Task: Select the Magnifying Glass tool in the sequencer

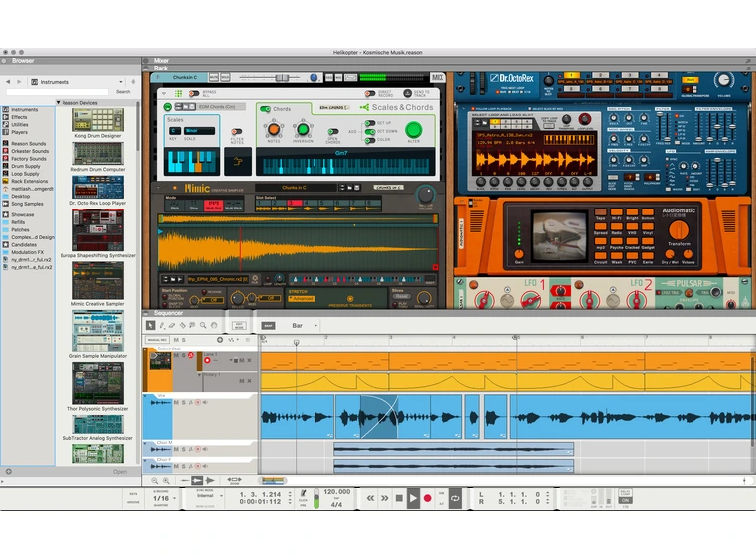Action: [x=203, y=326]
